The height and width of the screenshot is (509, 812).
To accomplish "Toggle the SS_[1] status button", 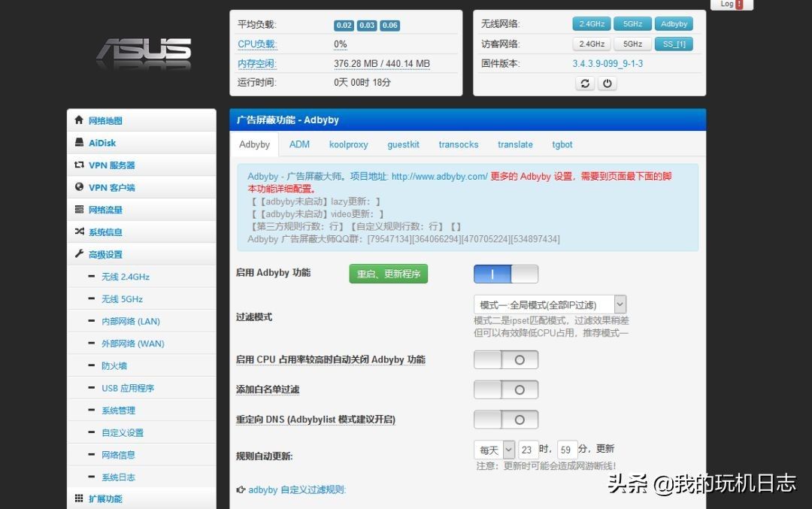I will [x=674, y=44].
